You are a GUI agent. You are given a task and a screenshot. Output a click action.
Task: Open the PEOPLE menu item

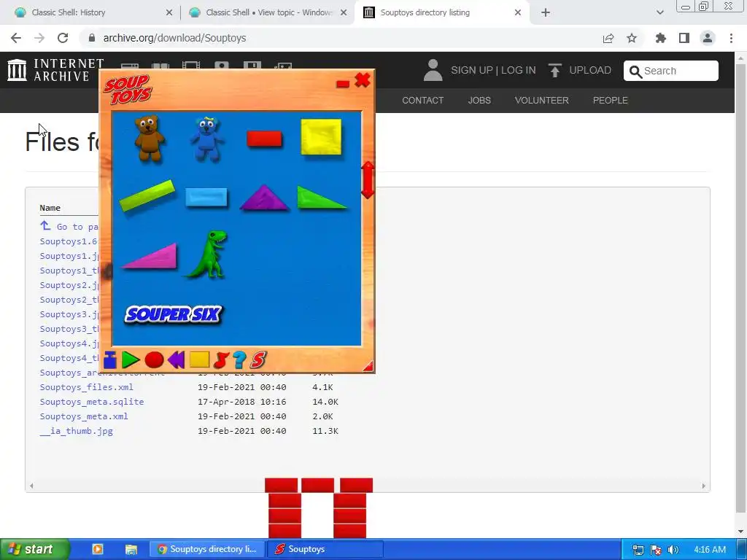611,101
